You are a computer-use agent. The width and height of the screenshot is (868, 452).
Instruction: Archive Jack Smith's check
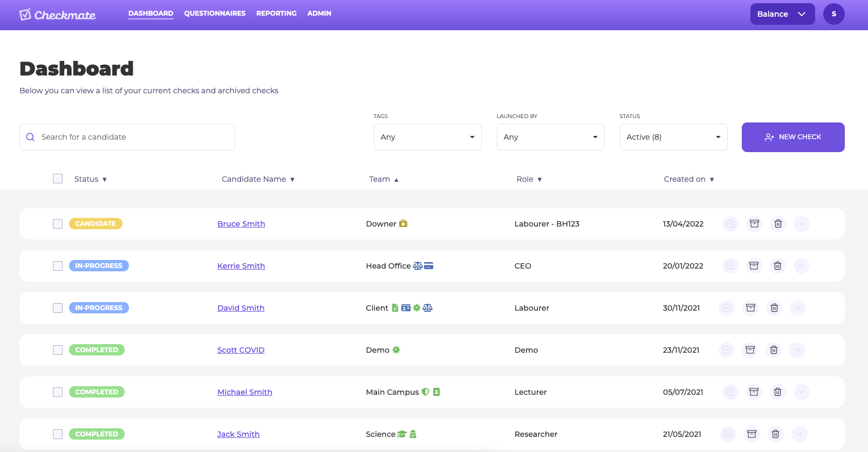(751, 434)
